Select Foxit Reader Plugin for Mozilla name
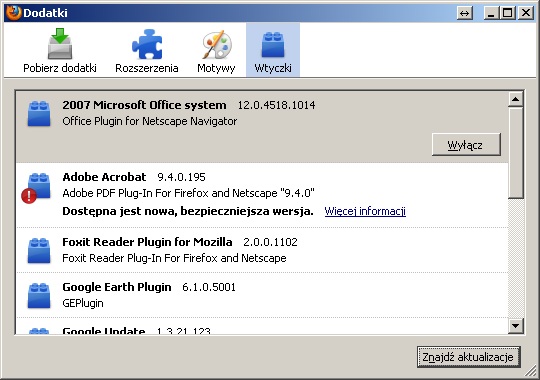The height and width of the screenshot is (380, 540). pyautogui.click(x=147, y=242)
